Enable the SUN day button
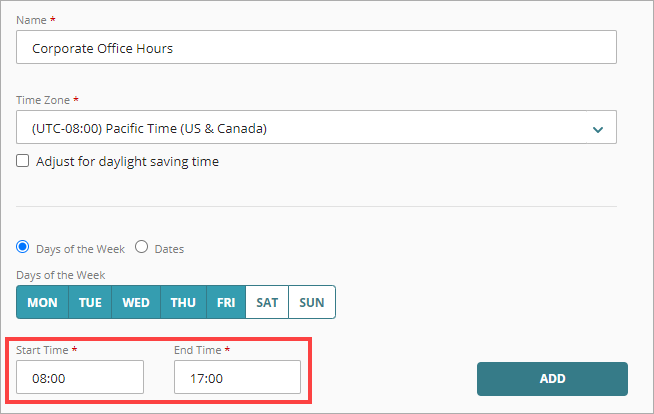The width and height of the screenshot is (654, 414). 312,303
